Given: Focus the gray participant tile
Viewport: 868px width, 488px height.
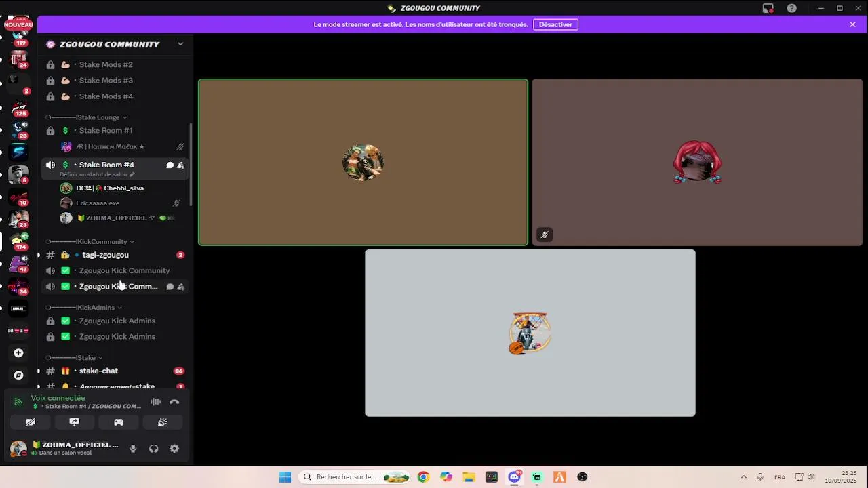Looking at the screenshot, I should [x=530, y=333].
